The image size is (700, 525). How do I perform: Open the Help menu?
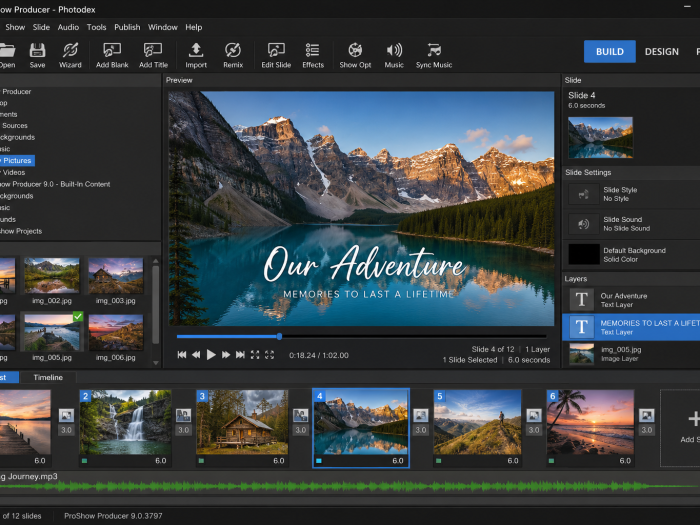(194, 27)
